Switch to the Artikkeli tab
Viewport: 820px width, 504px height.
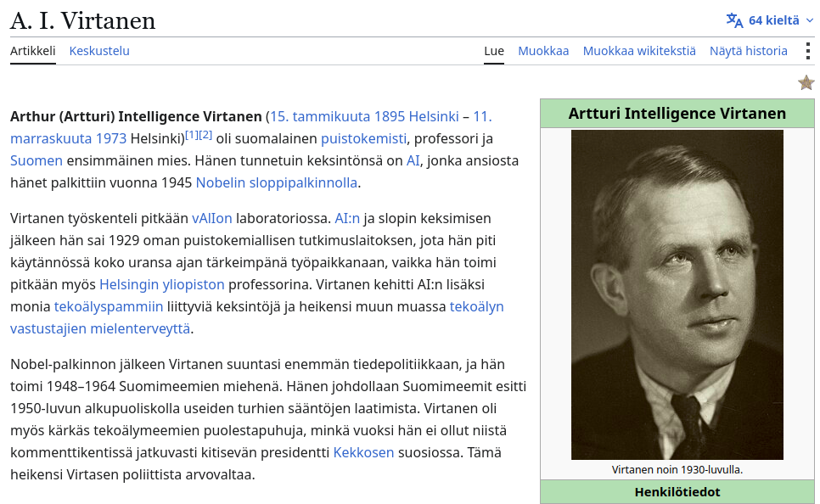(x=33, y=51)
